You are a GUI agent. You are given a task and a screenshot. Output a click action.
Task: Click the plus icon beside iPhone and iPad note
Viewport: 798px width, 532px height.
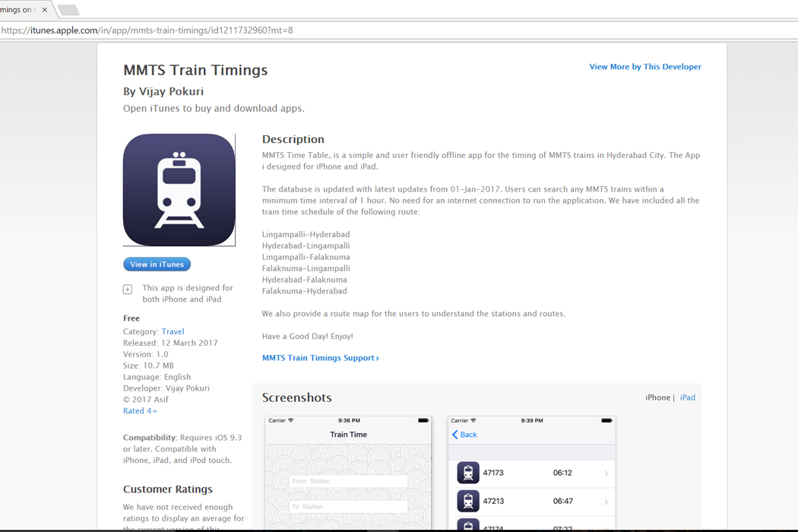(128, 289)
